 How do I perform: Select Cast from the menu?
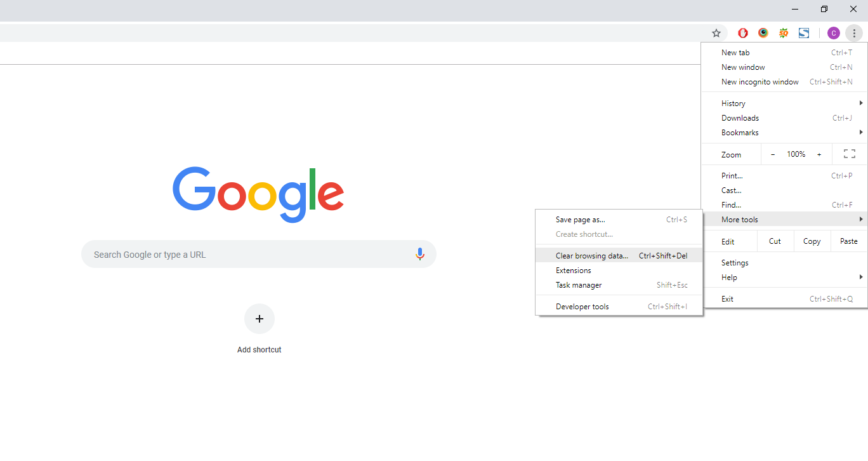pos(784,190)
